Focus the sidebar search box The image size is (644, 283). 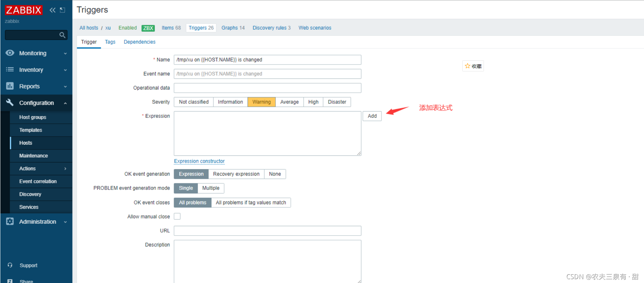coord(36,35)
